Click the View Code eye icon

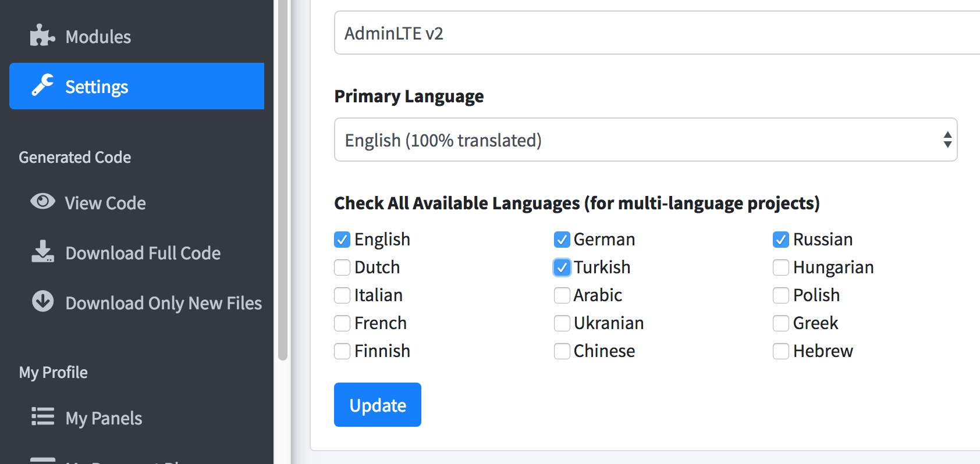point(42,202)
